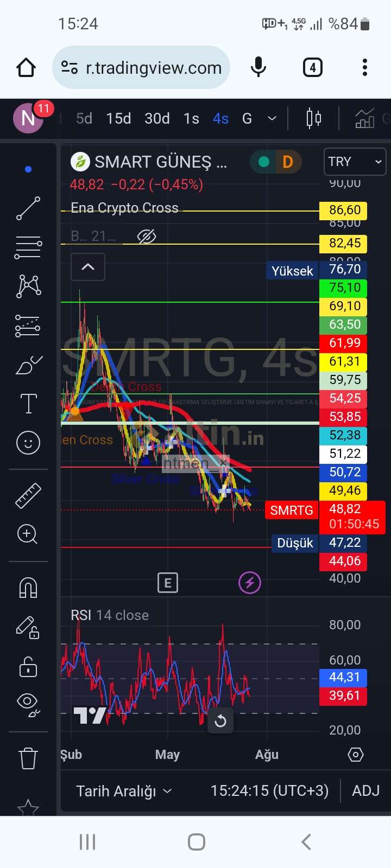This screenshot has height=868, width=391.
Task: Select the XABCD pattern tool
Action: [x=28, y=286]
